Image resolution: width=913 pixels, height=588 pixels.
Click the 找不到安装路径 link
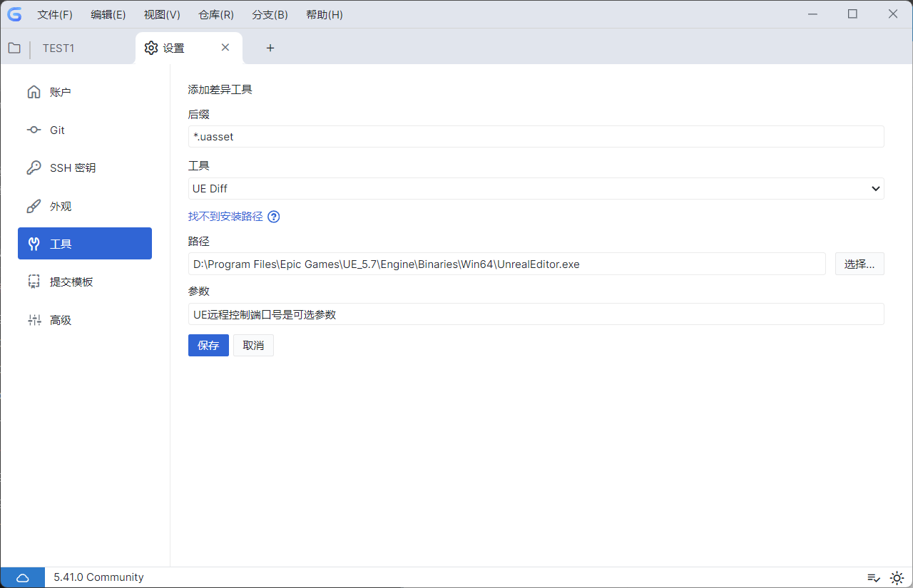(225, 216)
